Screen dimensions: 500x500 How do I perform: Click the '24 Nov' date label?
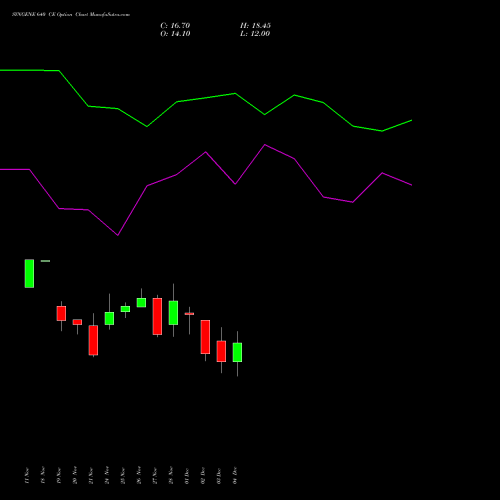[107, 476]
